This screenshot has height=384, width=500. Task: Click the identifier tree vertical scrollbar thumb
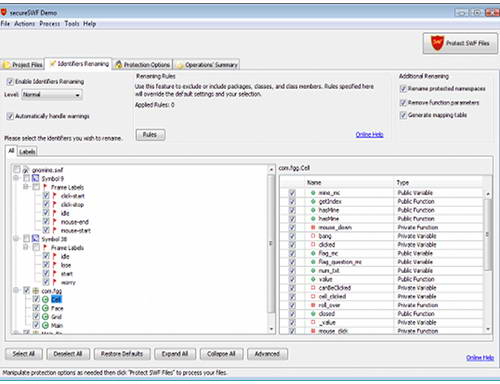[x=271, y=243]
